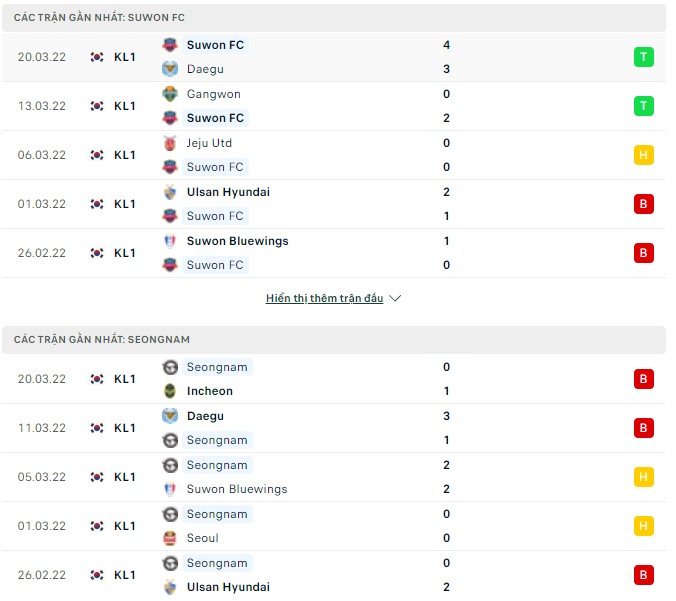
Task: Click the 05.03.22 match date
Action: [42, 477]
